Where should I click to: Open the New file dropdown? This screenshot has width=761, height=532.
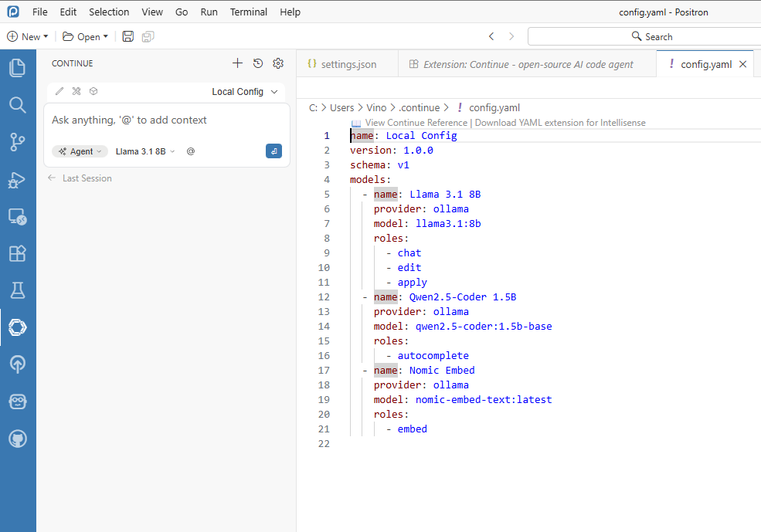click(x=28, y=36)
